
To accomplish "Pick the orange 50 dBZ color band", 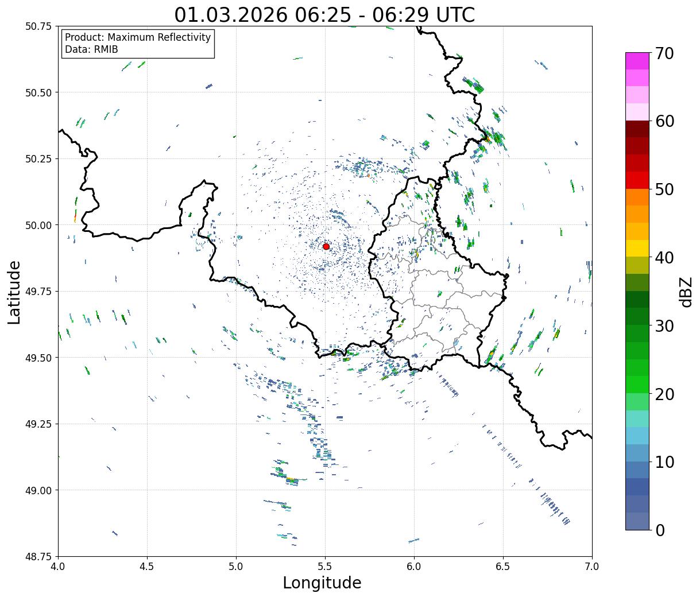I will 637,197.
